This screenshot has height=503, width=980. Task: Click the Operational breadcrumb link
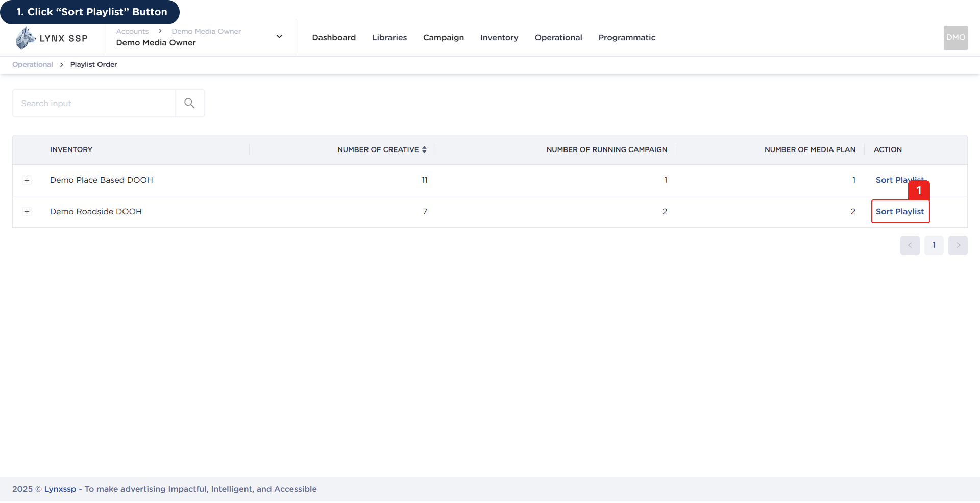click(x=33, y=64)
